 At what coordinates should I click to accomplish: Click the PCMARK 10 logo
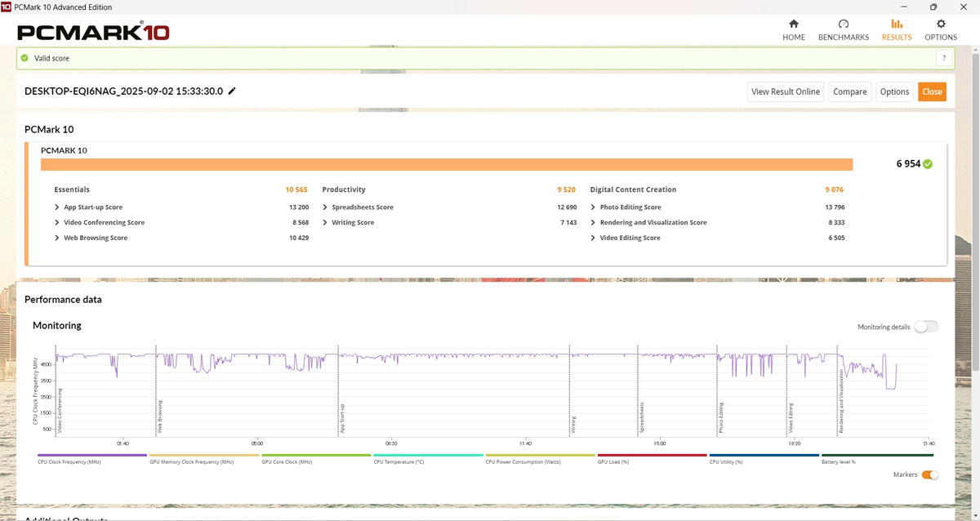pyautogui.click(x=94, y=33)
